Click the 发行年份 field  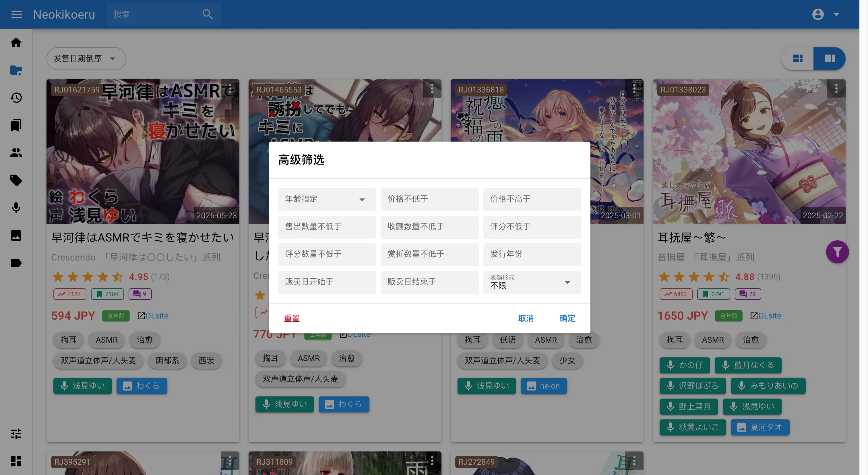click(x=532, y=254)
